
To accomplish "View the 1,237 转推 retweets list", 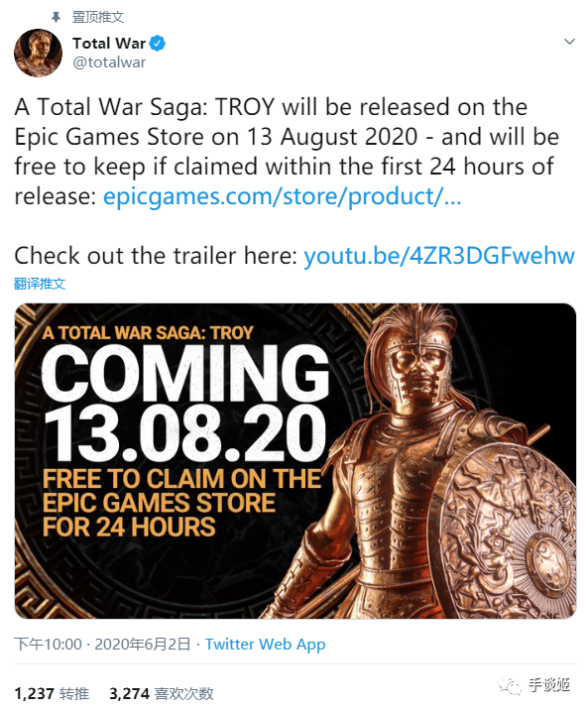I will [x=52, y=693].
